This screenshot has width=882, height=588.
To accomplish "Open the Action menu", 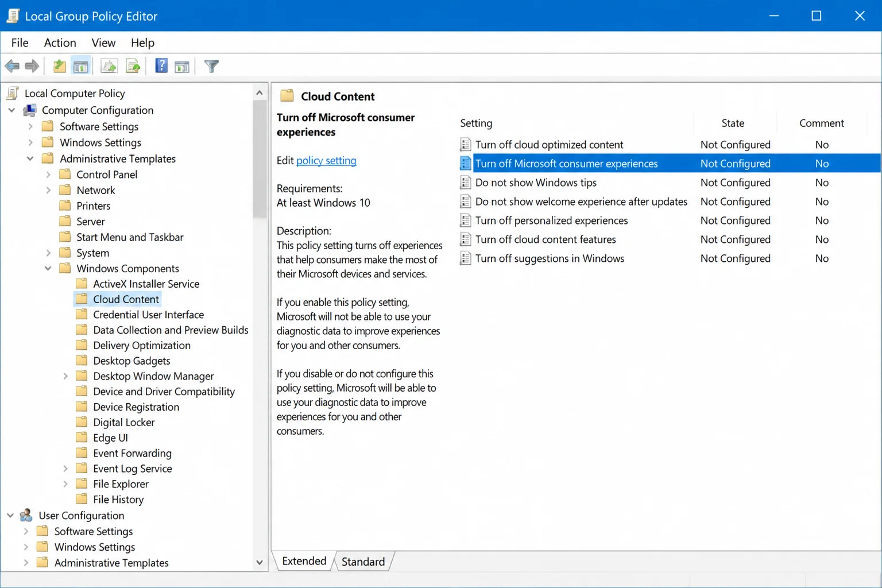I will pos(60,42).
